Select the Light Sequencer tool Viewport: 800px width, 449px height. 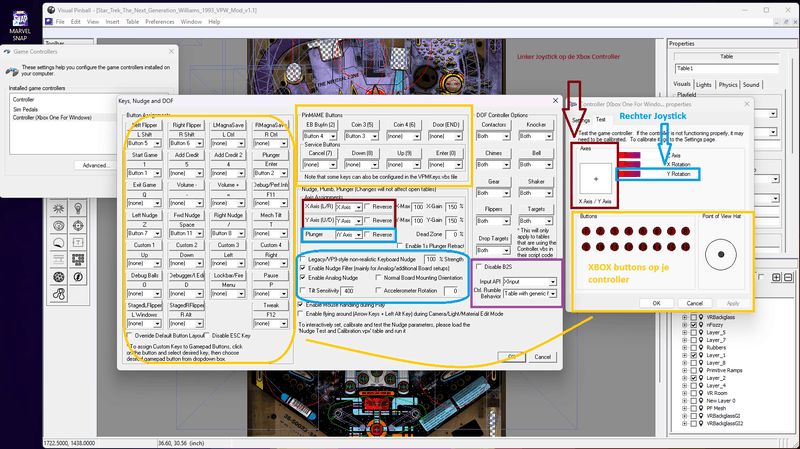click(x=78, y=260)
